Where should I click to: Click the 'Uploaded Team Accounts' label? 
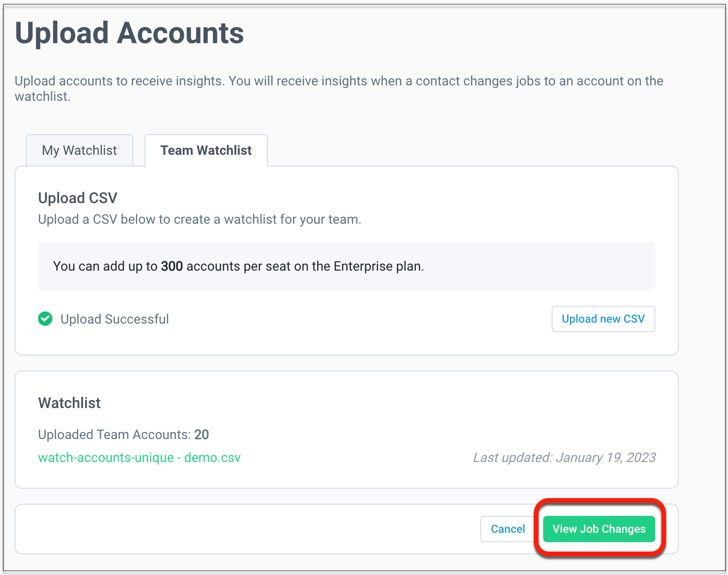114,435
